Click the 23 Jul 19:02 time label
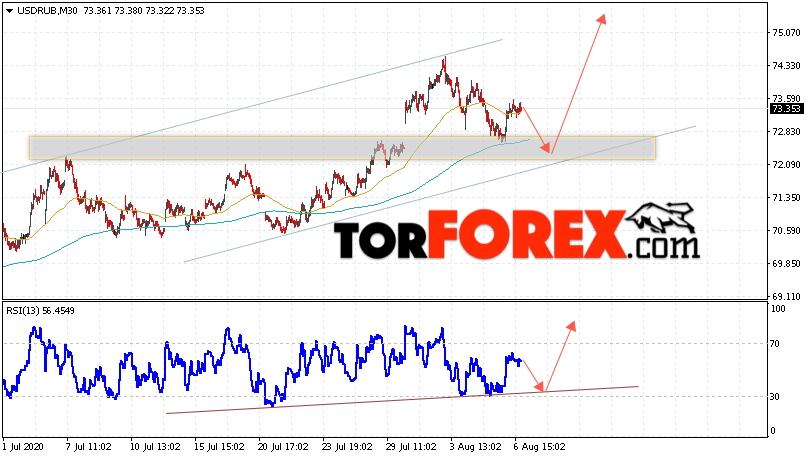Viewport: 808px width, 458px height. pyautogui.click(x=347, y=447)
